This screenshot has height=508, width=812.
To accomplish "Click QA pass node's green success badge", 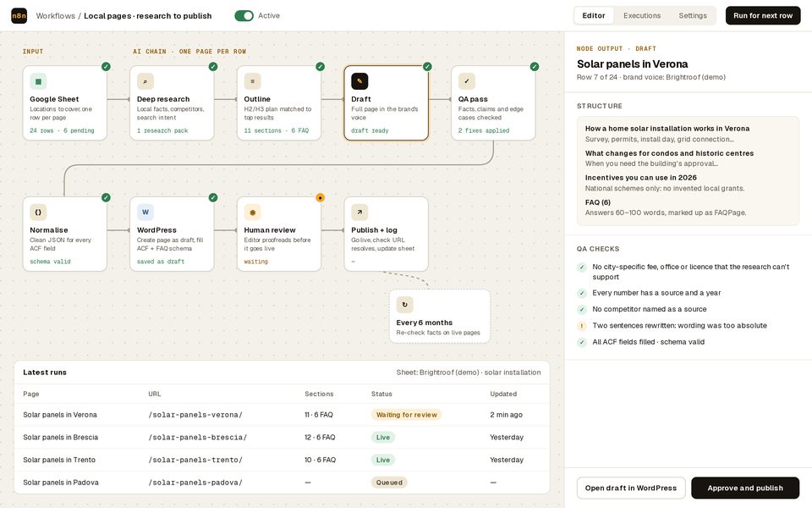I will point(535,66).
